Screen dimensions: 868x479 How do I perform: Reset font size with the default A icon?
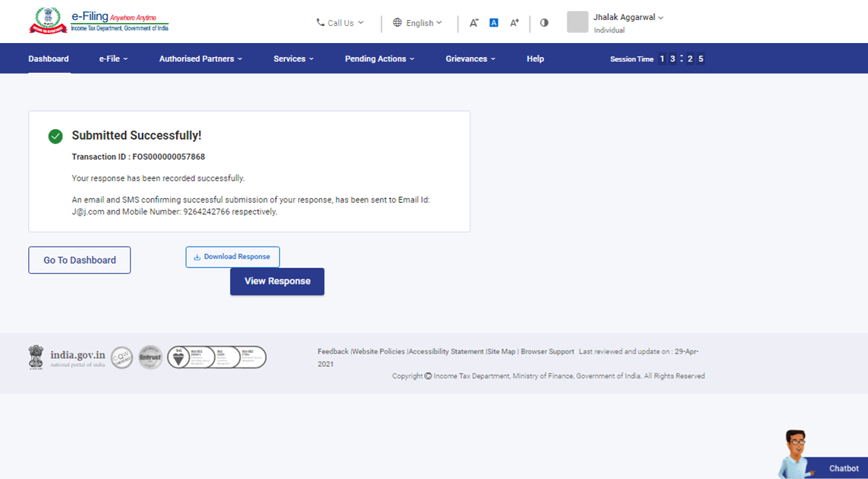pyautogui.click(x=494, y=23)
